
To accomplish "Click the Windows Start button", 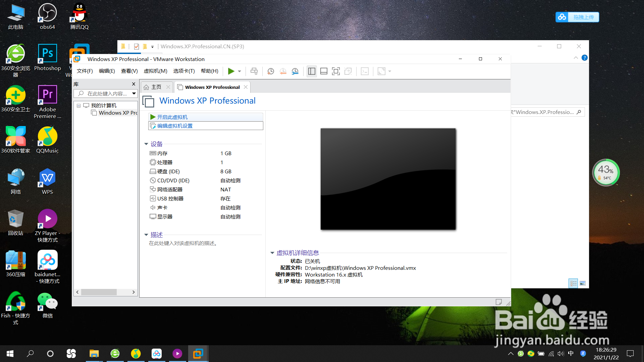I will point(10,354).
